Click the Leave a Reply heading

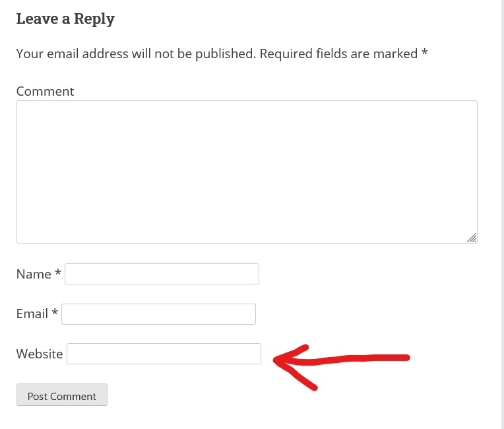pos(65,19)
